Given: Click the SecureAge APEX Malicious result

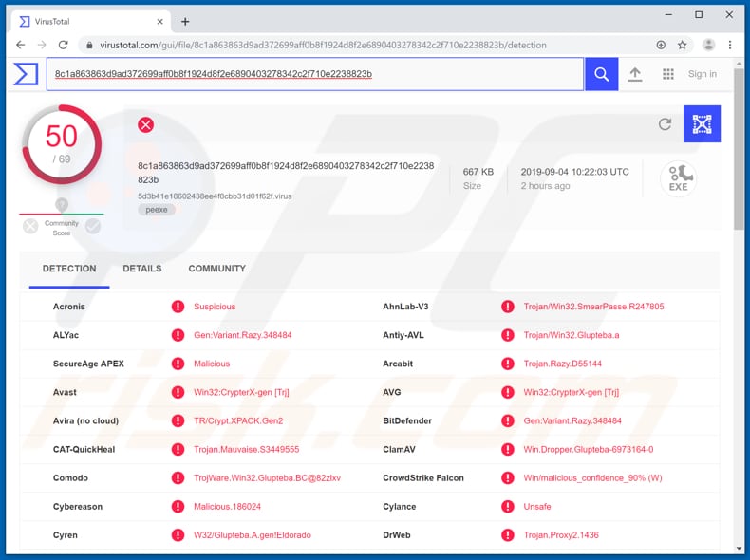Looking at the screenshot, I should click(212, 364).
